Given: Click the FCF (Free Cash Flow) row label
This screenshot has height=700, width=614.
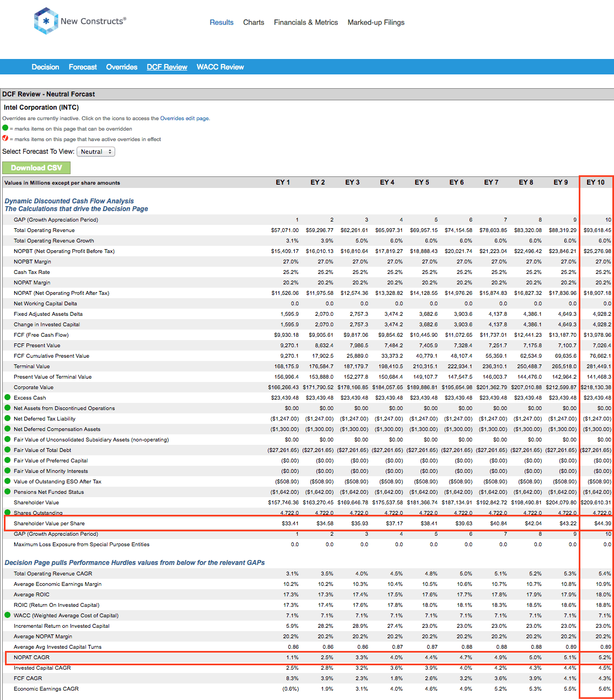Looking at the screenshot, I should point(41,335).
